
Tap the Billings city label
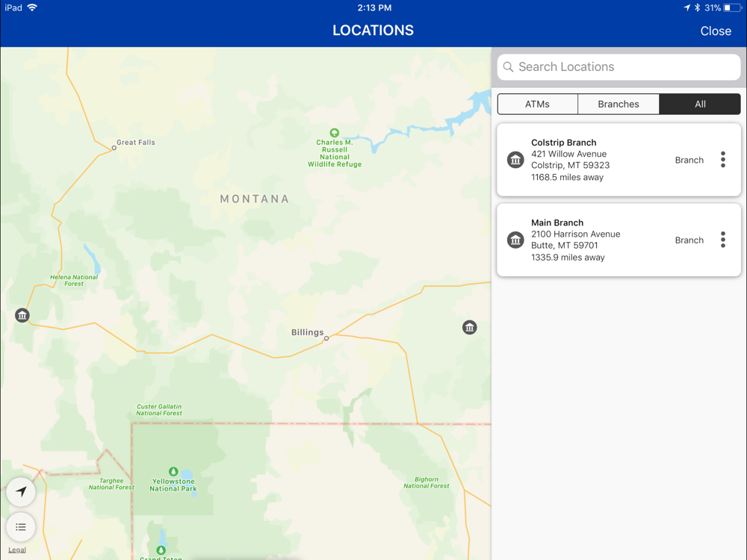pos(307,332)
